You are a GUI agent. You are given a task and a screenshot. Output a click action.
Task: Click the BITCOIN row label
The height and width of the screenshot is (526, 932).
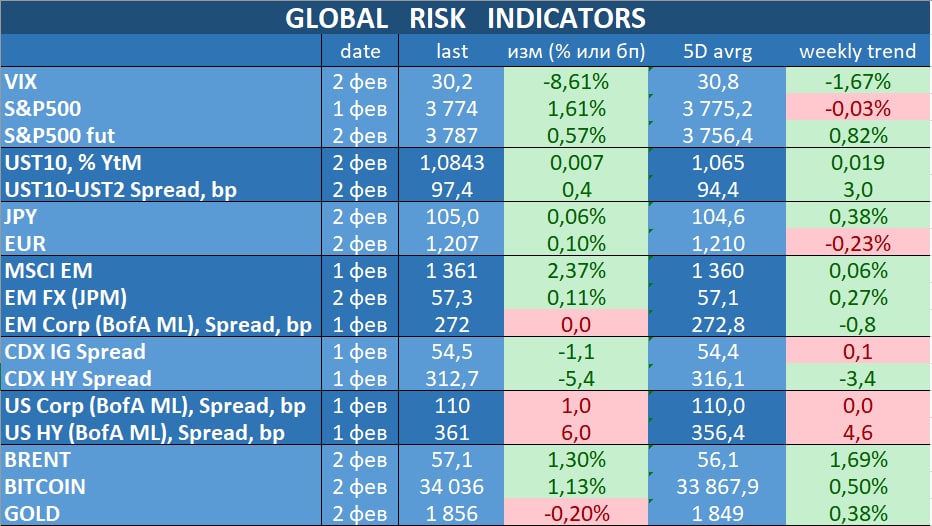point(46,486)
